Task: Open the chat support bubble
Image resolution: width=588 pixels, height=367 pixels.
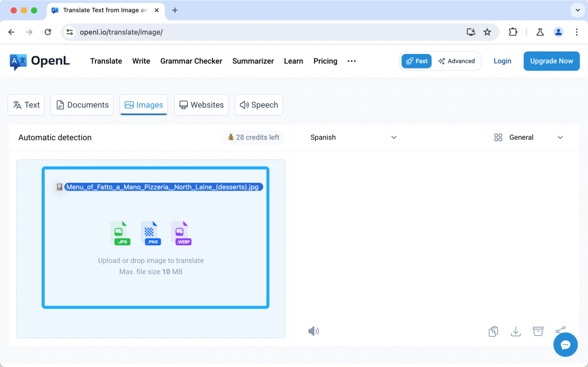Action: tap(565, 345)
